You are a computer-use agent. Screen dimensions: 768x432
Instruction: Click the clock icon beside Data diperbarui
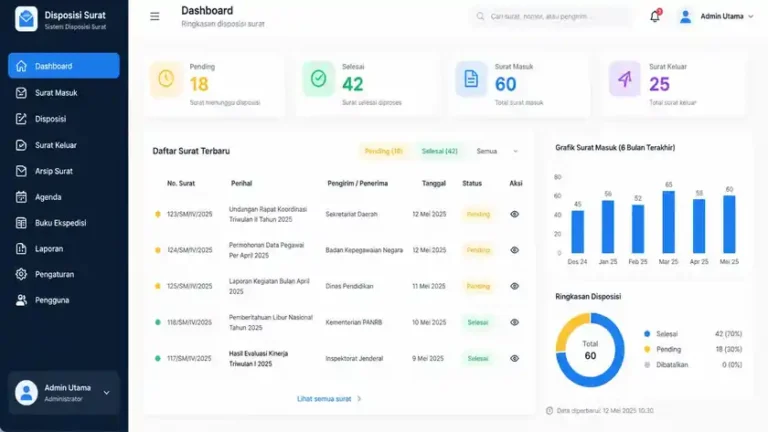550,410
